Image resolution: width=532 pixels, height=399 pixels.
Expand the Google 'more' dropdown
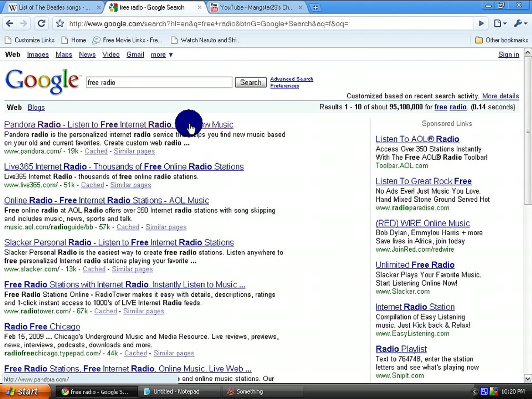[162, 55]
